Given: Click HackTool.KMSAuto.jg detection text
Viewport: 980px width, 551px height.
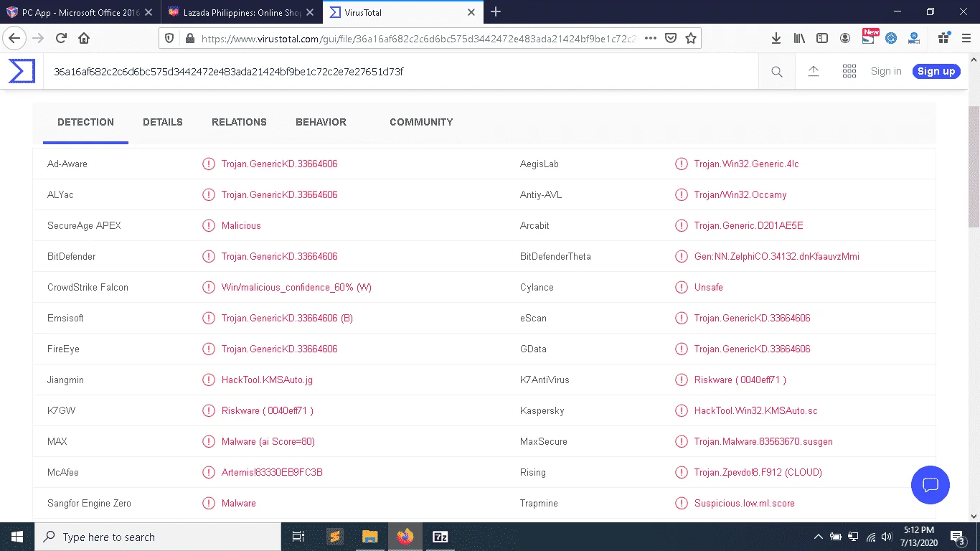Looking at the screenshot, I should (x=267, y=380).
